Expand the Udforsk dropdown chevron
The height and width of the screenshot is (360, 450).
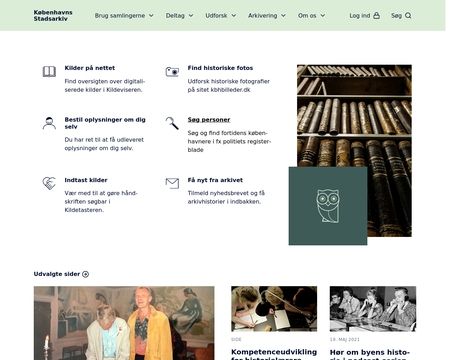(x=234, y=15)
